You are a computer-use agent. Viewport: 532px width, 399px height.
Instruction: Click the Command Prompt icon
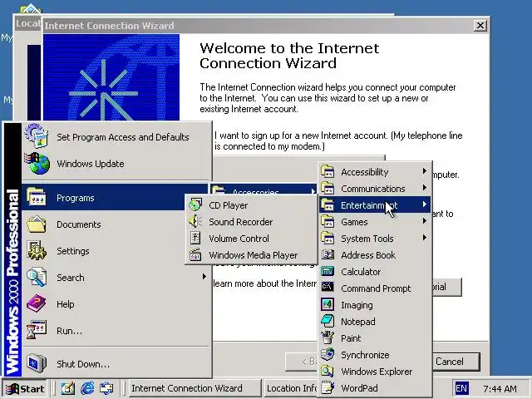click(328, 288)
